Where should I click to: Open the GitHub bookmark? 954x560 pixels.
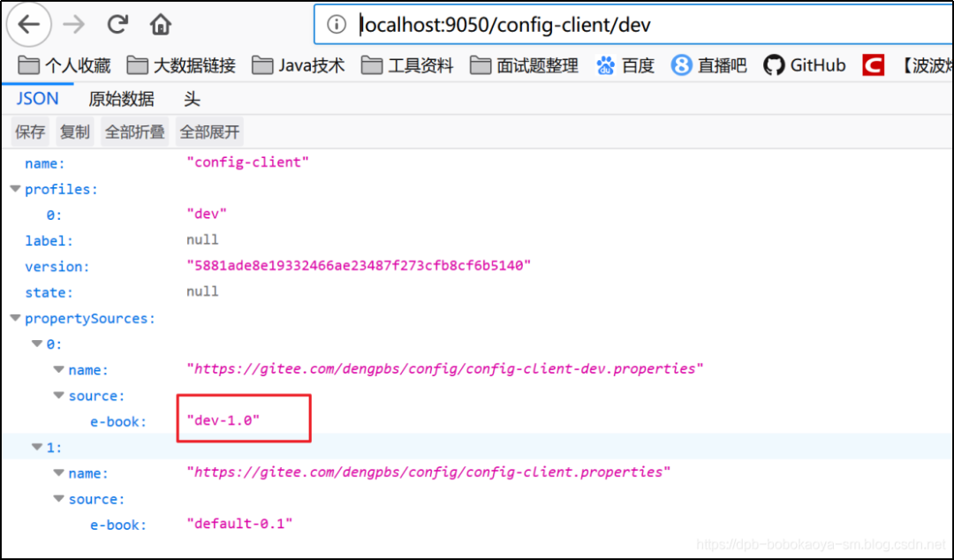(x=805, y=65)
